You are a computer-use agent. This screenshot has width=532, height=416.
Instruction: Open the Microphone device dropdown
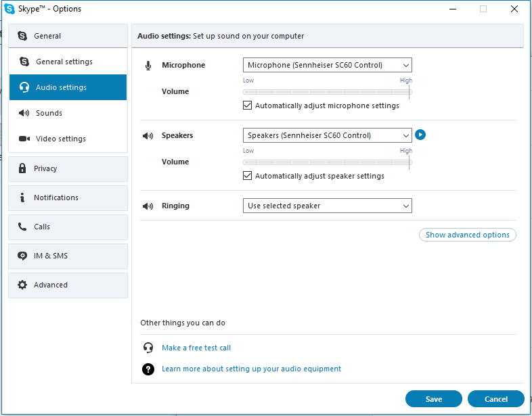(x=328, y=65)
